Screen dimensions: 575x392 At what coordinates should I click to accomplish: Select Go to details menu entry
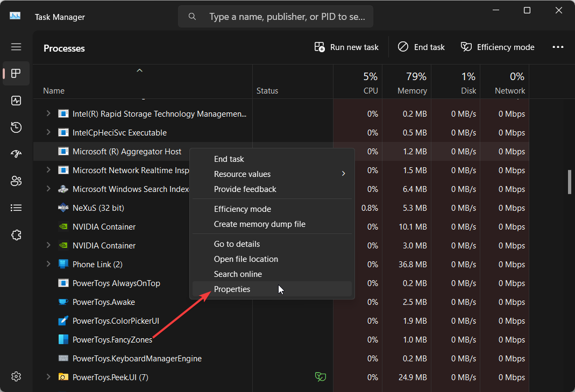coord(272,244)
